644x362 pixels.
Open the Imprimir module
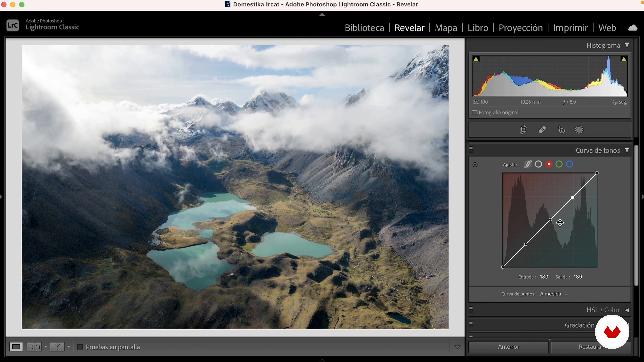[x=570, y=28]
